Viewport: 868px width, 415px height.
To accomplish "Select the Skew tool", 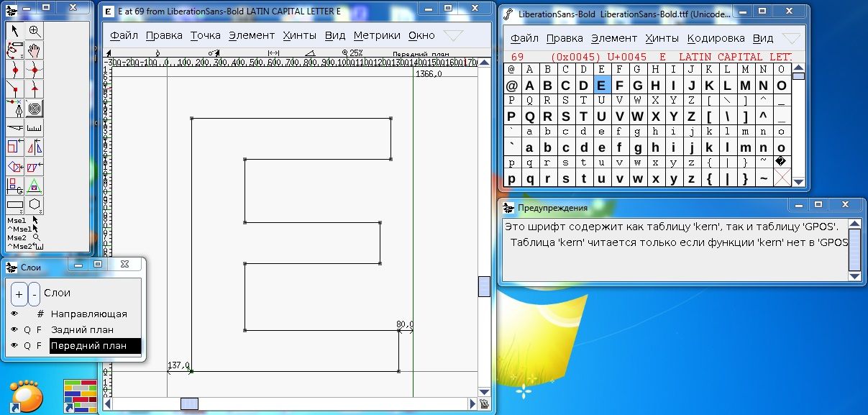I will (35, 166).
